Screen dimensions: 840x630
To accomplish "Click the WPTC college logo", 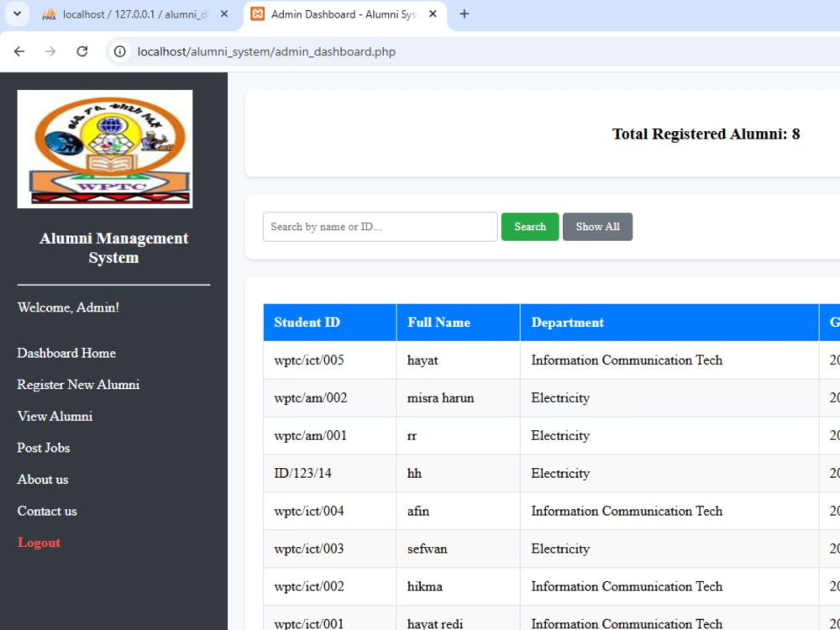I will (x=105, y=149).
